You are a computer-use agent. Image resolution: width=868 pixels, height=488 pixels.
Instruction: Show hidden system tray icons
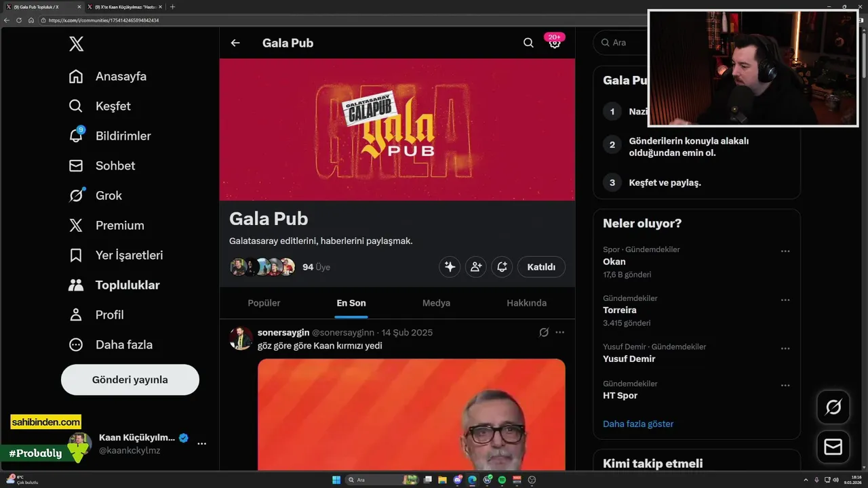(x=806, y=480)
